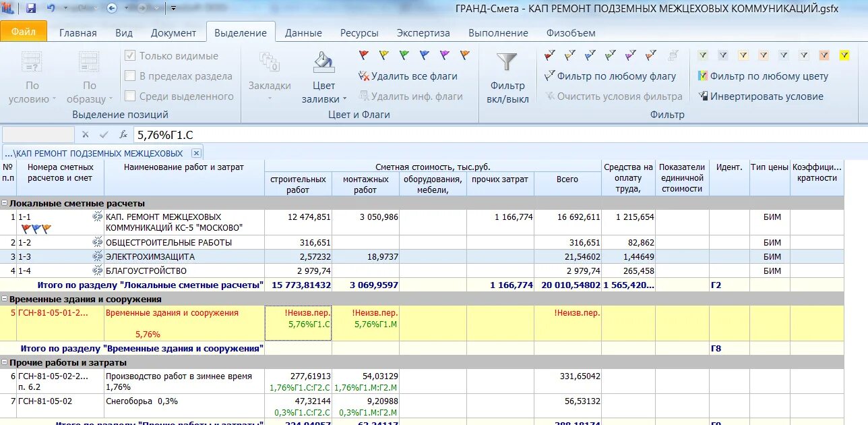
Task: Click the link icon in row 1-1
Action: tap(97, 217)
